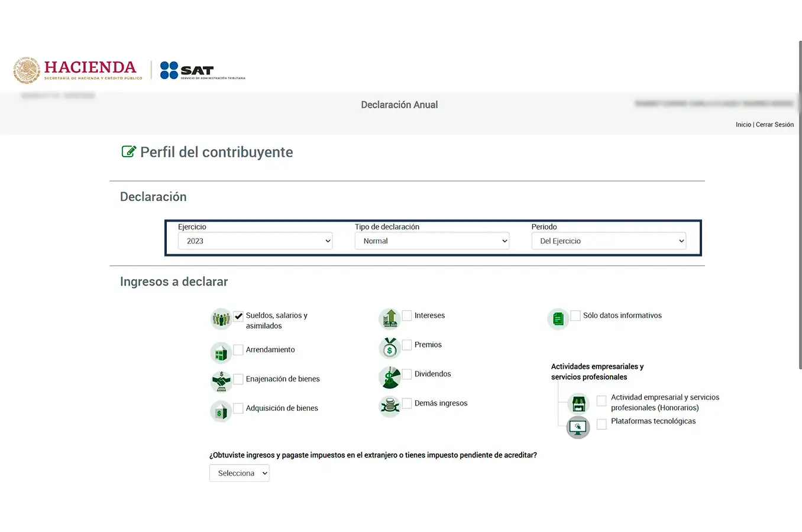Enable the Arrendamiento checkbox
The width and height of the screenshot is (802, 532).
coord(238,350)
